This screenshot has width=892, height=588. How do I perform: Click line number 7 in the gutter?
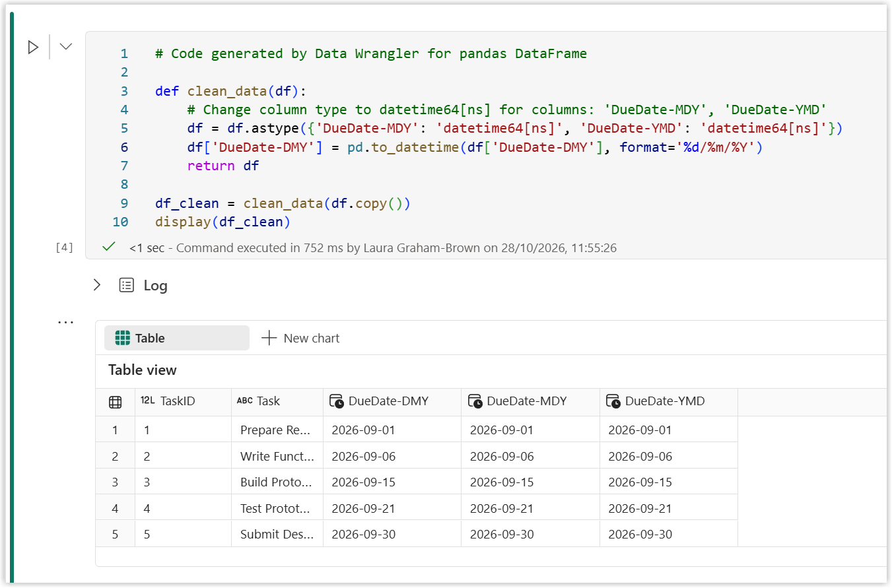[x=125, y=166]
